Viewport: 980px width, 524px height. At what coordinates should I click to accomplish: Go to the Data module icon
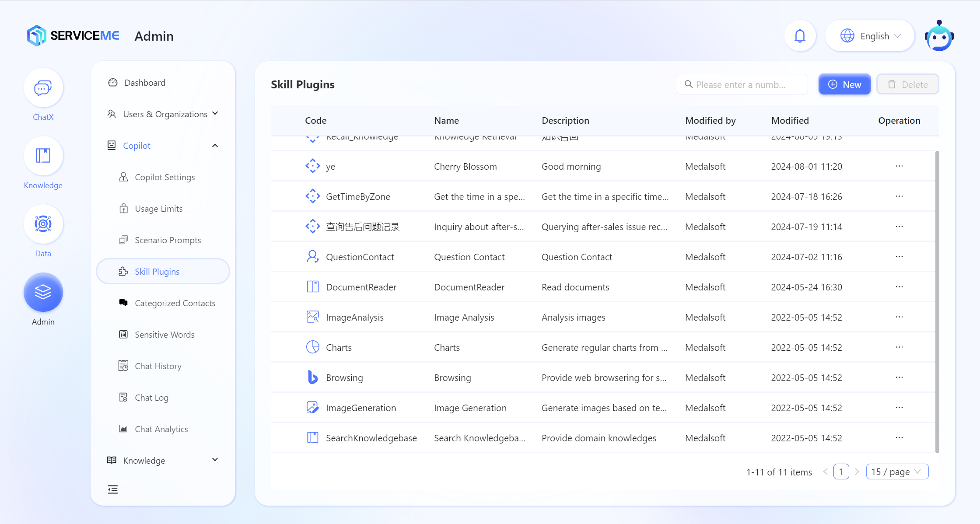click(x=43, y=224)
